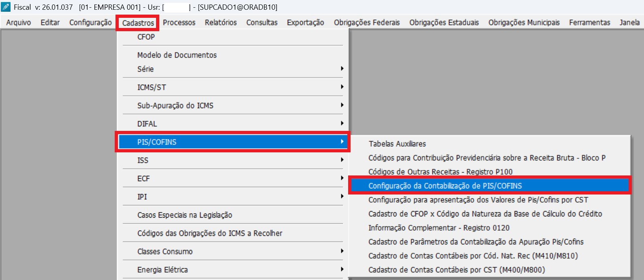
Task: Open the Janela menu
Action: pos(629,22)
